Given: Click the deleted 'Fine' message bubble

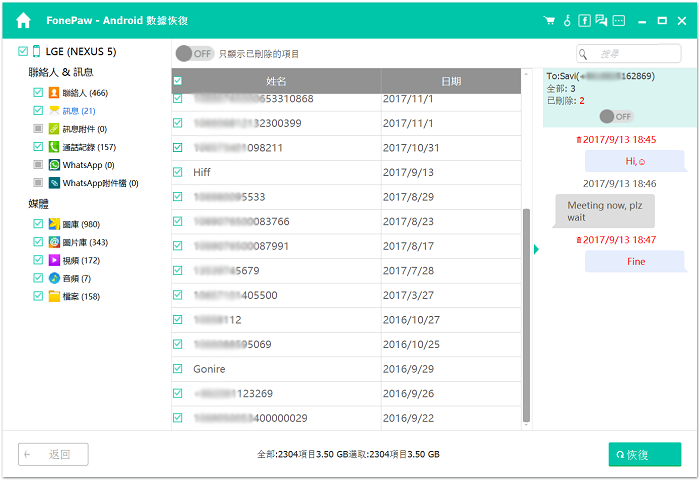Looking at the screenshot, I should coord(635,261).
